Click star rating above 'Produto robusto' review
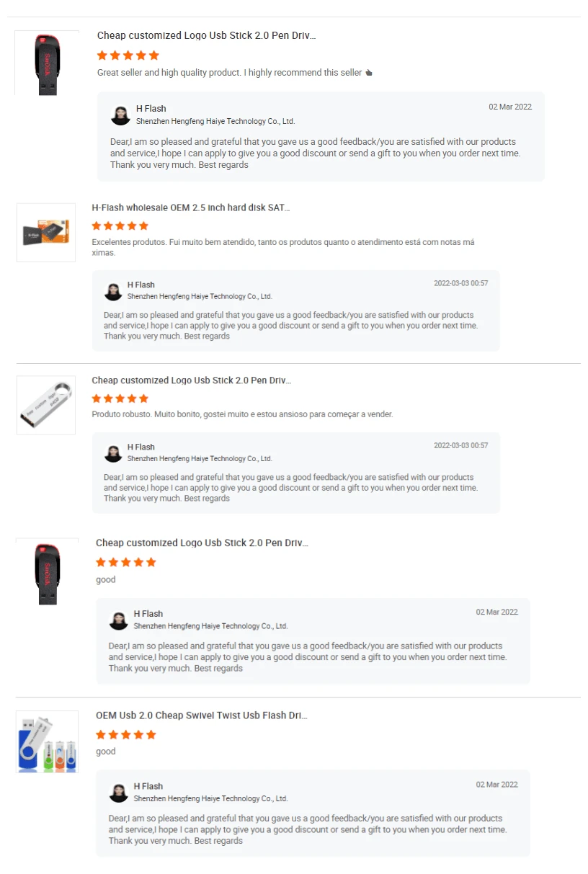Image resolution: width=588 pixels, height=874 pixels. click(120, 398)
